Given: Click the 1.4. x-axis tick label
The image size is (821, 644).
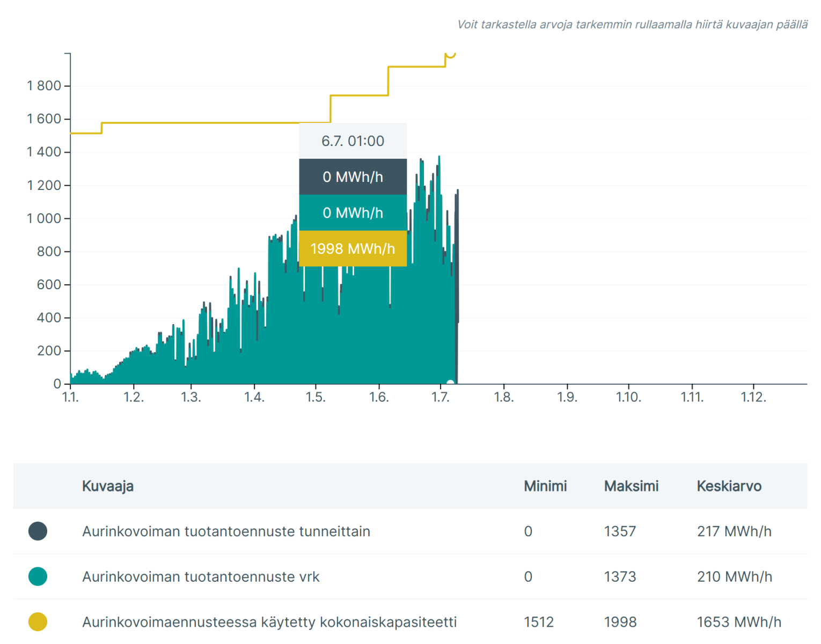Looking at the screenshot, I should tap(254, 397).
